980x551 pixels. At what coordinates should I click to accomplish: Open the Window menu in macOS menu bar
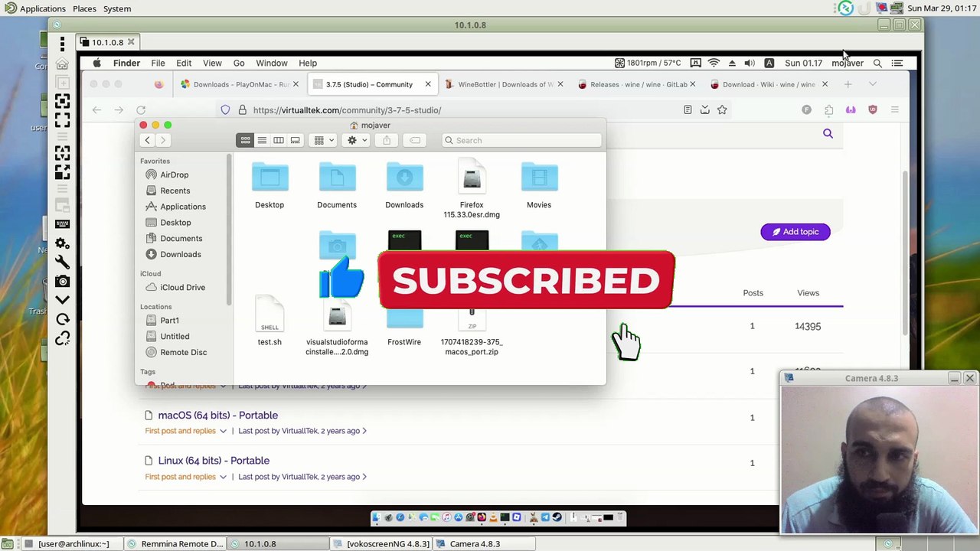(272, 63)
